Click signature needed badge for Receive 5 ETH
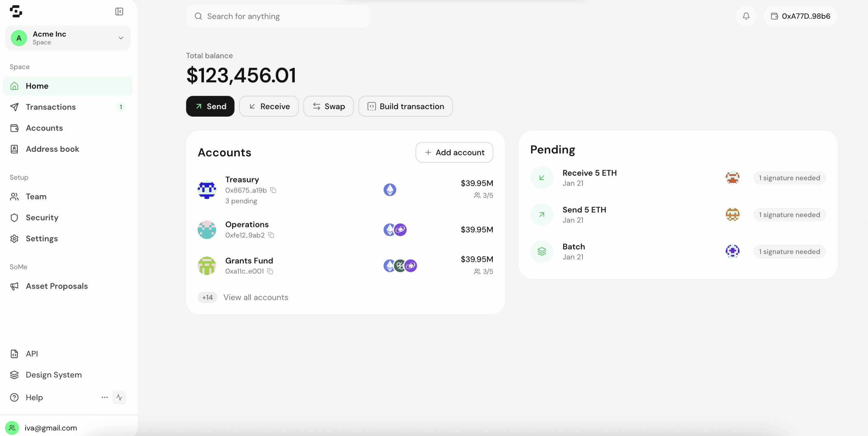868x436 pixels. coord(790,178)
